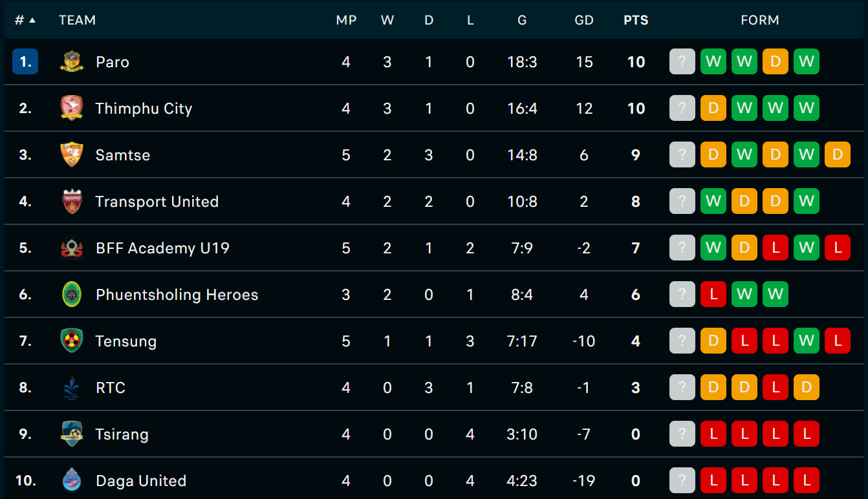Click the FORM column header
Screen dimensions: 868x499
coord(760,20)
